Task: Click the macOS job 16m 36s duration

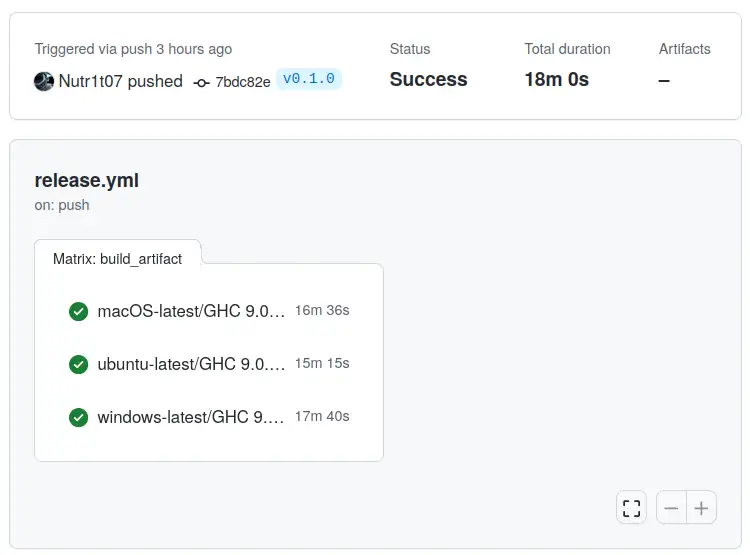Action: 322,311
